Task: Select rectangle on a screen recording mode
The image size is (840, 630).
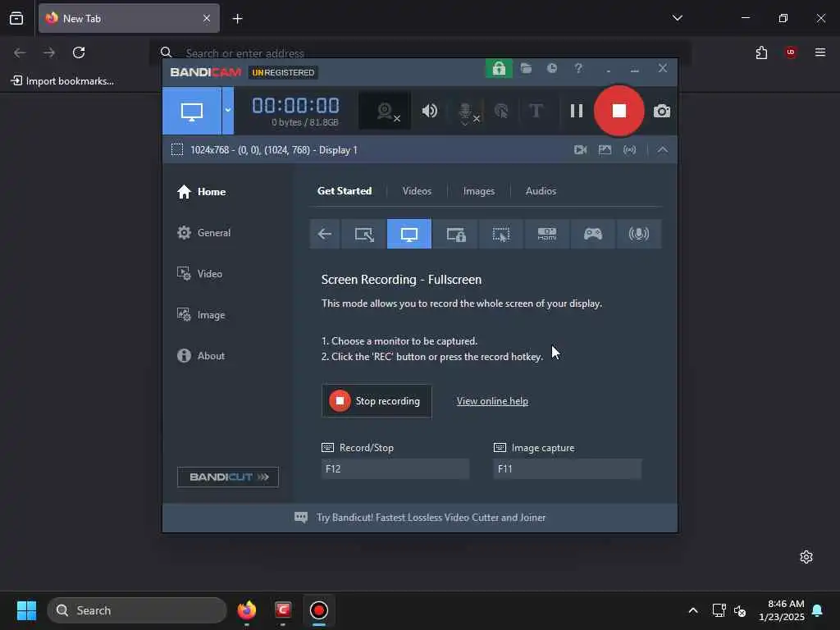Action: pyautogui.click(x=364, y=234)
